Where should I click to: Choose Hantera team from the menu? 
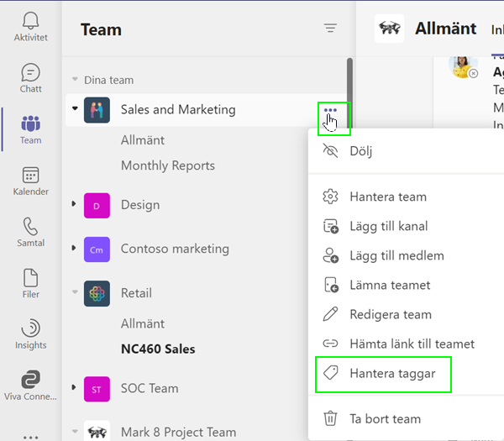406,197
